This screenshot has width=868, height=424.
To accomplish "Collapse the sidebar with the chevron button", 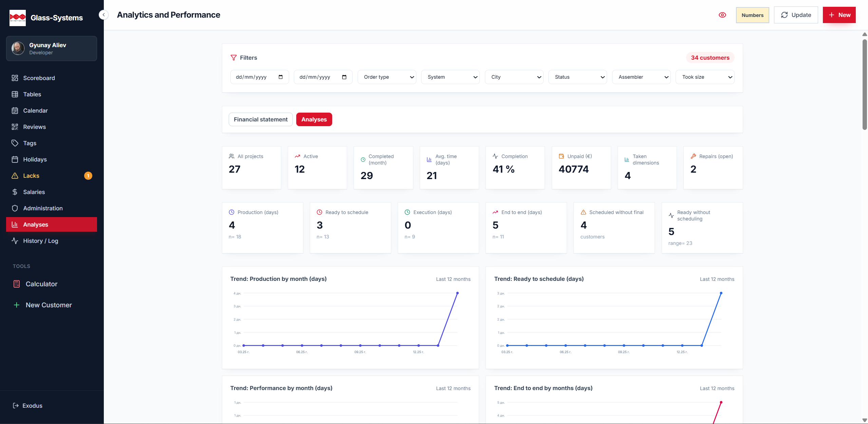I will (103, 15).
